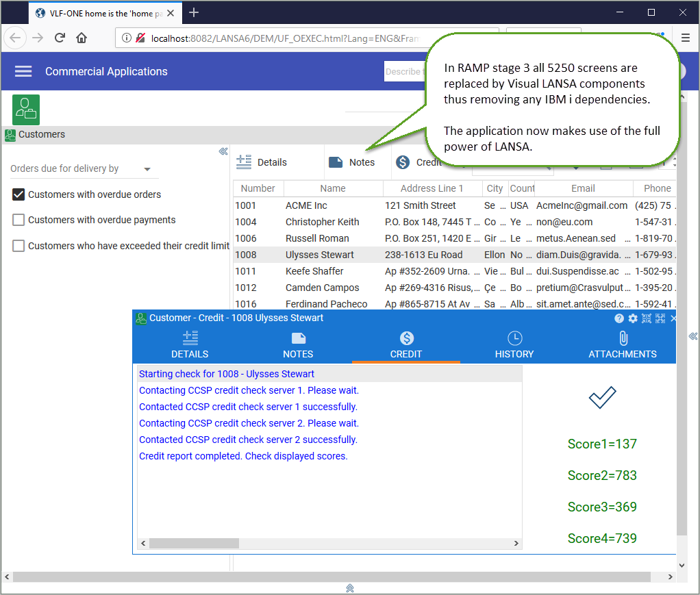This screenshot has width=700, height=595.
Task: Click Starting check for 1008 message line
Action: 329,374
